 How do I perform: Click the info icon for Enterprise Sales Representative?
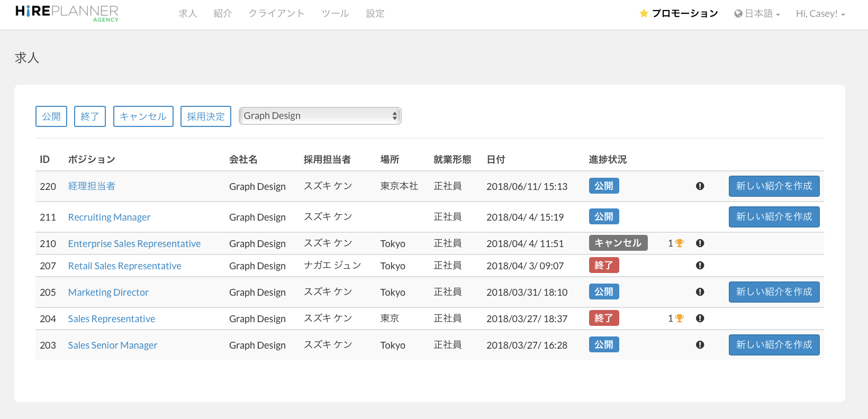pyautogui.click(x=700, y=243)
